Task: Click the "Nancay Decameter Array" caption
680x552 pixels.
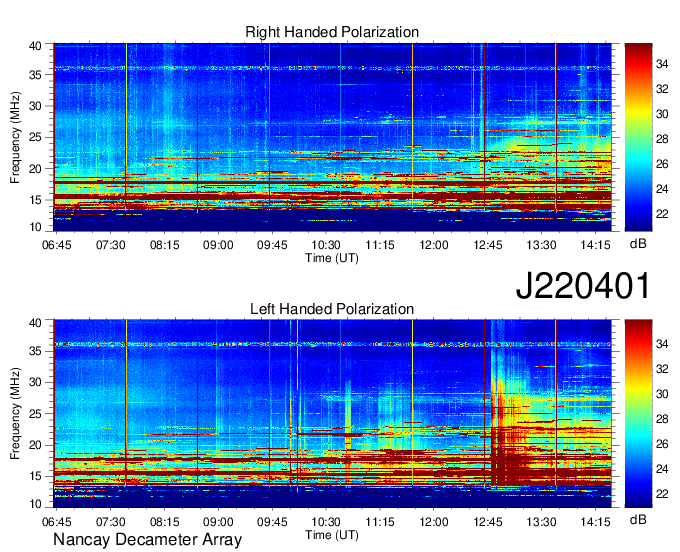Action: tap(147, 540)
